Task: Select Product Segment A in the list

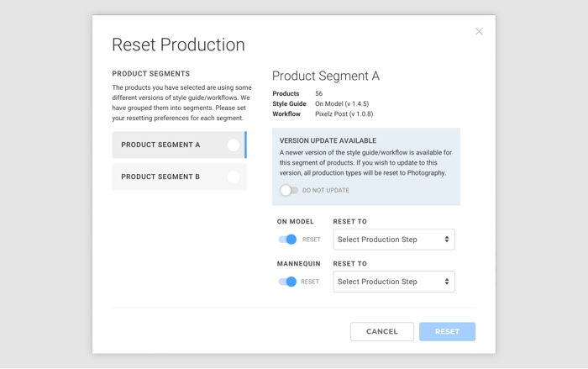Action: [161, 145]
